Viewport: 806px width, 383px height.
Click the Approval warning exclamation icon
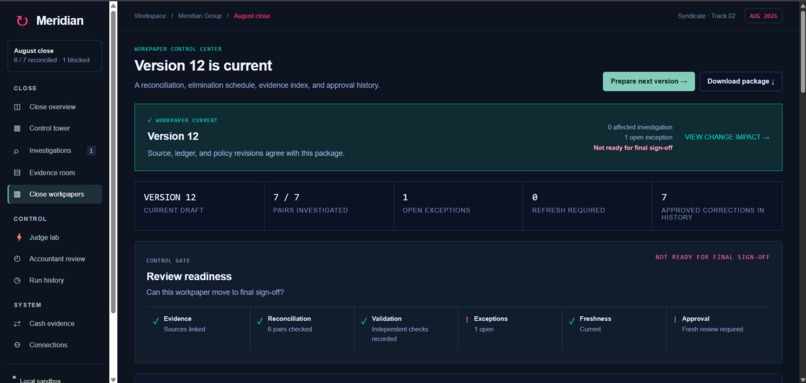point(675,320)
